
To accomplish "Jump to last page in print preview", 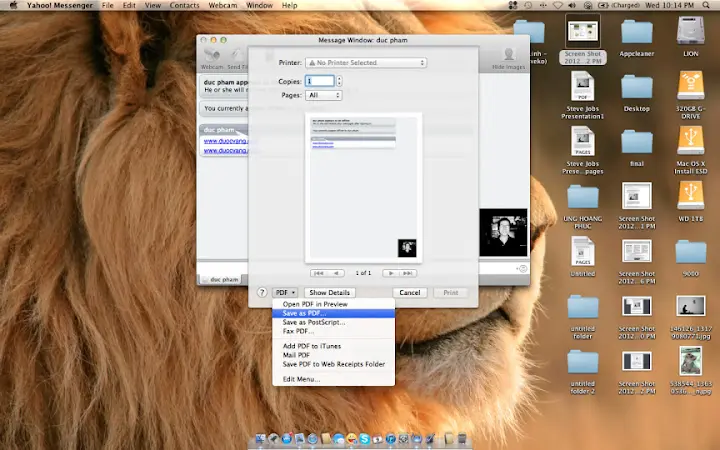I will (408, 272).
